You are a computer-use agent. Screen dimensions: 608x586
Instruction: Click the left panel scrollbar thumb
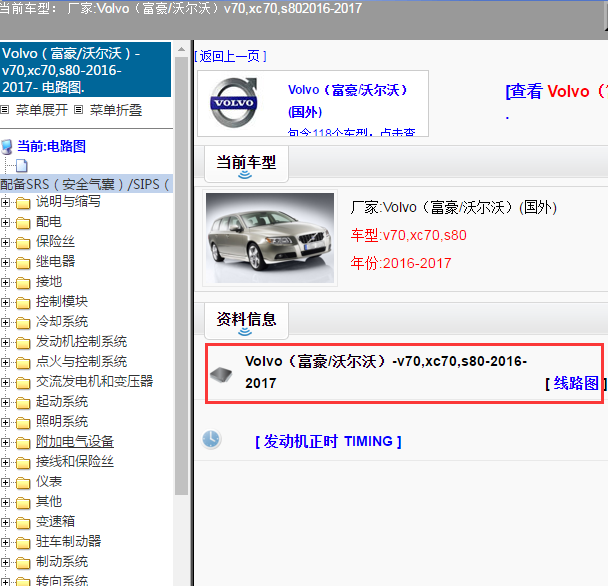[181, 276]
